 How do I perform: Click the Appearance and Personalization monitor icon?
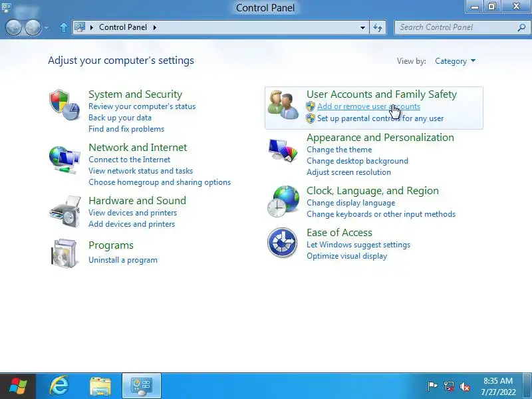tap(282, 150)
